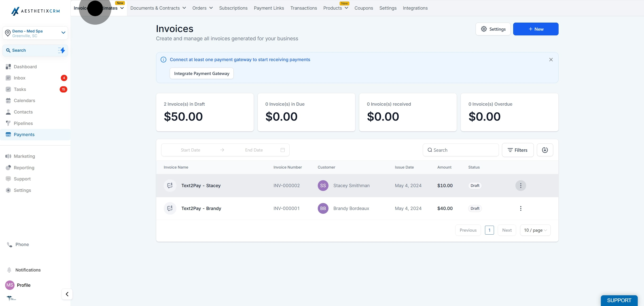Image resolution: width=644 pixels, height=306 pixels.
Task: Open invoice Settings button
Action: click(493, 29)
